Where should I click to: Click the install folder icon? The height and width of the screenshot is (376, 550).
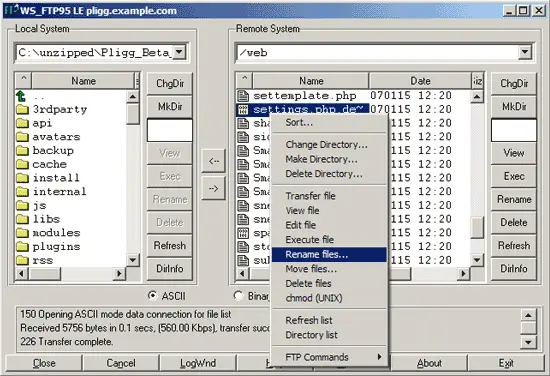coord(22,178)
